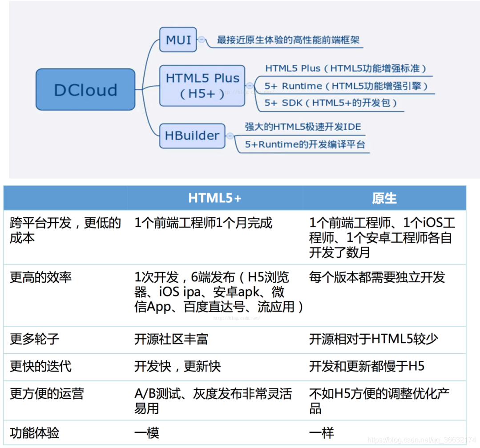Click '5+ SDK (HTML5+的开发包)' leaf
Image resolution: width=480 pixels, height=448 pixels.
pyautogui.click(x=331, y=103)
